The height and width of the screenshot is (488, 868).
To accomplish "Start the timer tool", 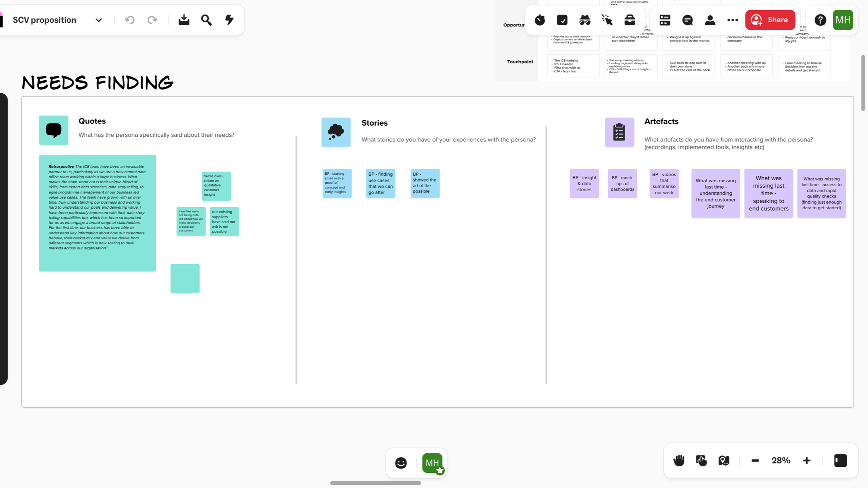I will point(540,20).
